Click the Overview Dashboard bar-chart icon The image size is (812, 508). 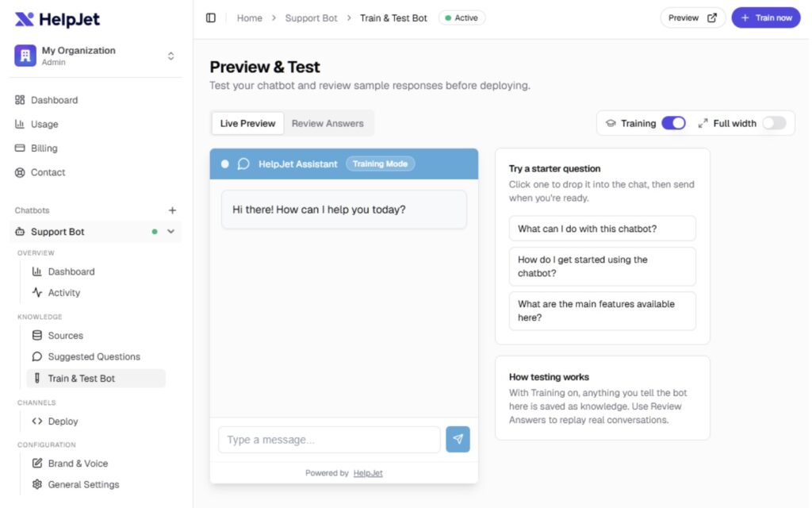tap(36, 271)
